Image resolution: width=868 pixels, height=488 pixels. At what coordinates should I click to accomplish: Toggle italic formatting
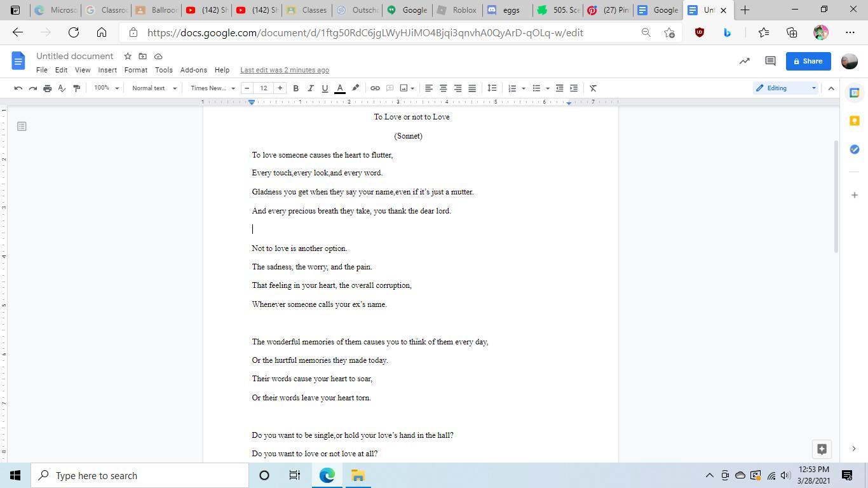click(x=311, y=88)
